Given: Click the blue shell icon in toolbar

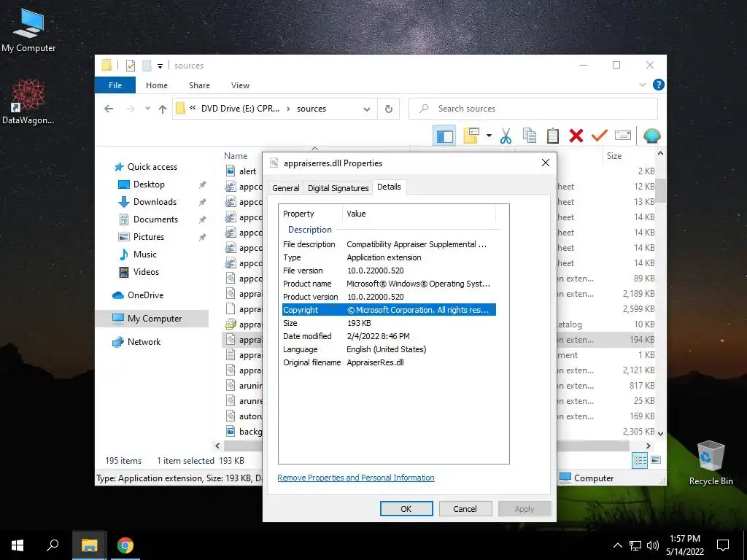Looking at the screenshot, I should (x=651, y=136).
